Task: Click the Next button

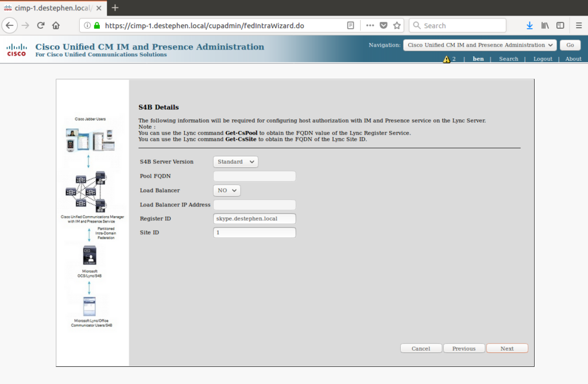Action: (x=507, y=348)
